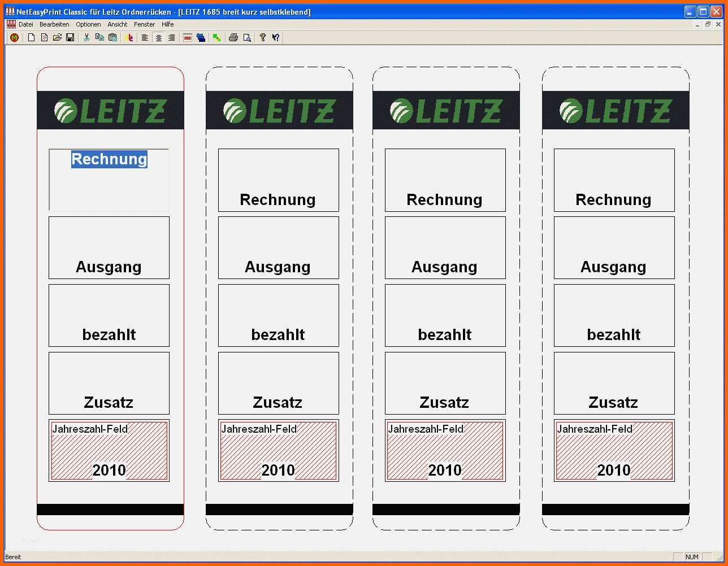Open the Fenster menu
This screenshot has width=728, height=566.
pyautogui.click(x=144, y=24)
